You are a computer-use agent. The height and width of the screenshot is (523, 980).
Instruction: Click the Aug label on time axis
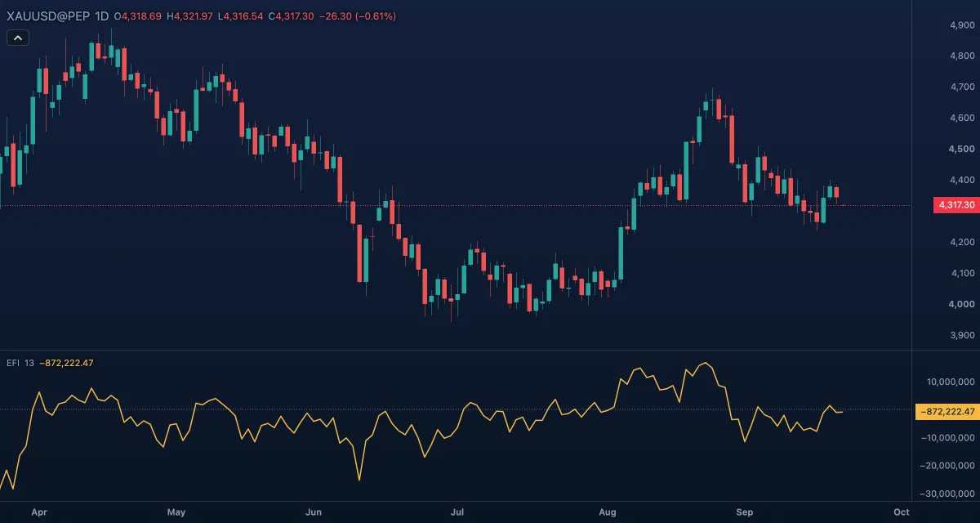click(608, 512)
